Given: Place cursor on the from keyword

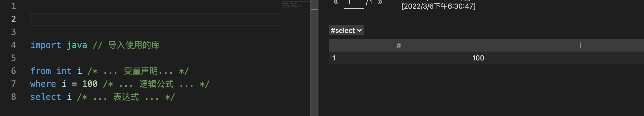Looking at the screenshot, I should (41, 71).
